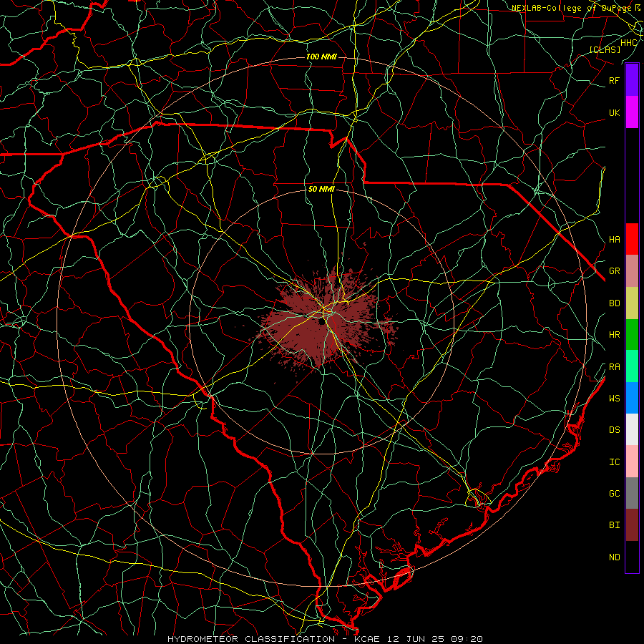Click the HA red legend swatch
This screenshot has height=644, width=644.
pos(632,239)
